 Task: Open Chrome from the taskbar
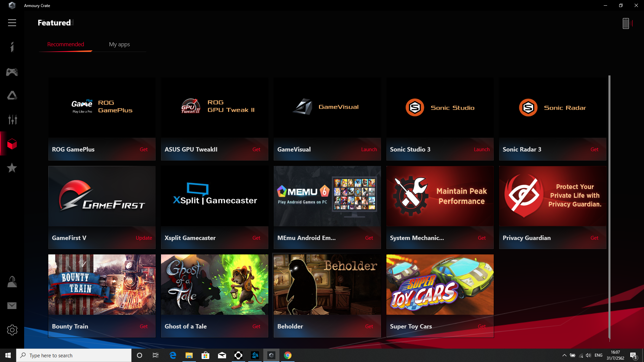click(x=288, y=355)
